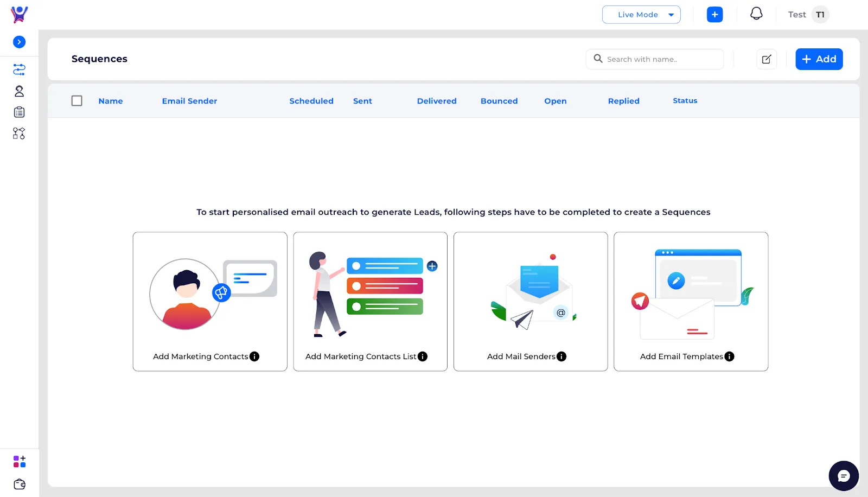Image resolution: width=868 pixels, height=497 pixels.
Task: Click the edit pencil icon near Add
Action: tap(767, 59)
